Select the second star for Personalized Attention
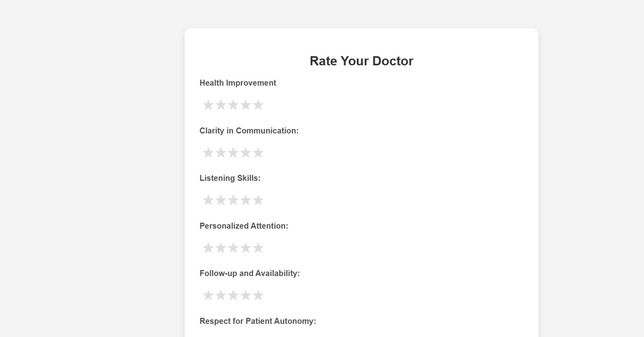The width and height of the screenshot is (644, 337). 221,248
